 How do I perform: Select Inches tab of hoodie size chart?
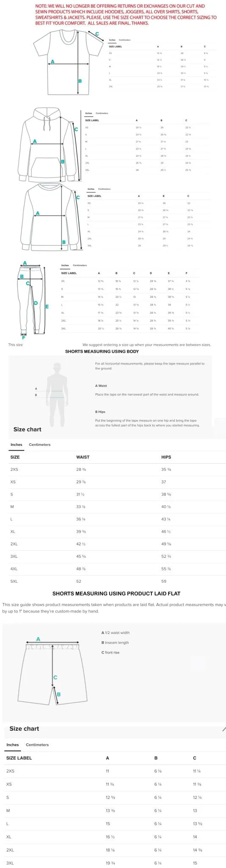pos(88,113)
